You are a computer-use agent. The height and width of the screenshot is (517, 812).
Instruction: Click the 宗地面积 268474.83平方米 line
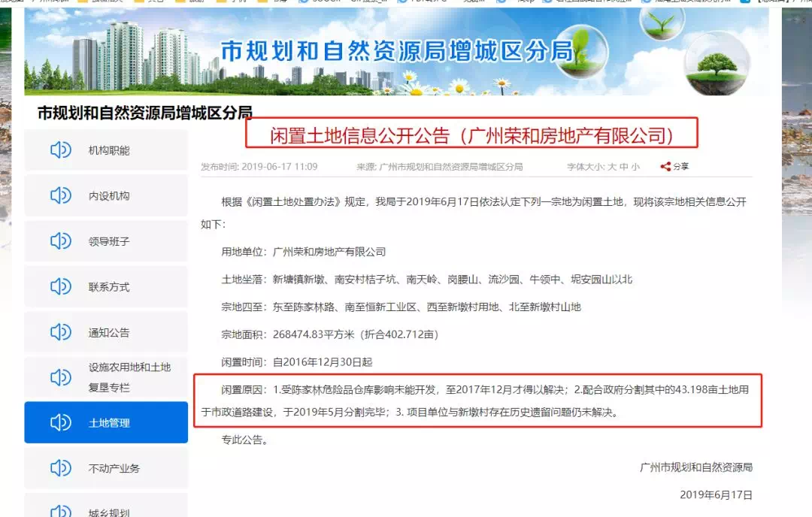click(x=330, y=334)
